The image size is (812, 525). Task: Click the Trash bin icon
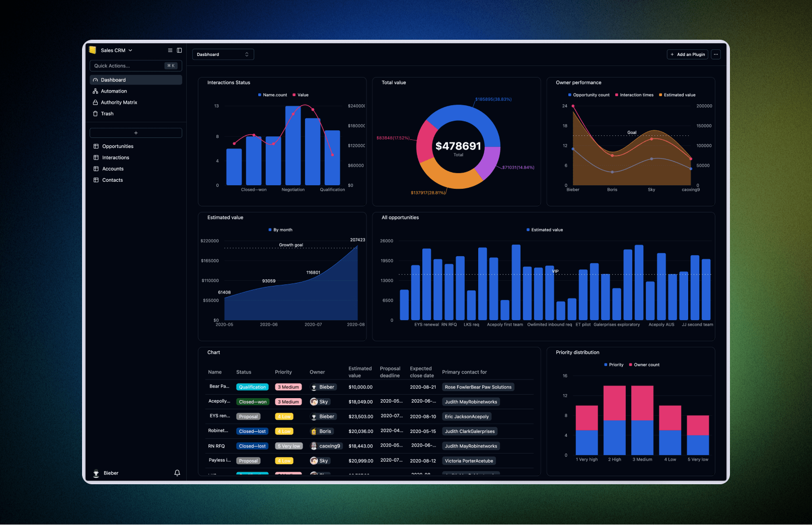[x=96, y=114]
